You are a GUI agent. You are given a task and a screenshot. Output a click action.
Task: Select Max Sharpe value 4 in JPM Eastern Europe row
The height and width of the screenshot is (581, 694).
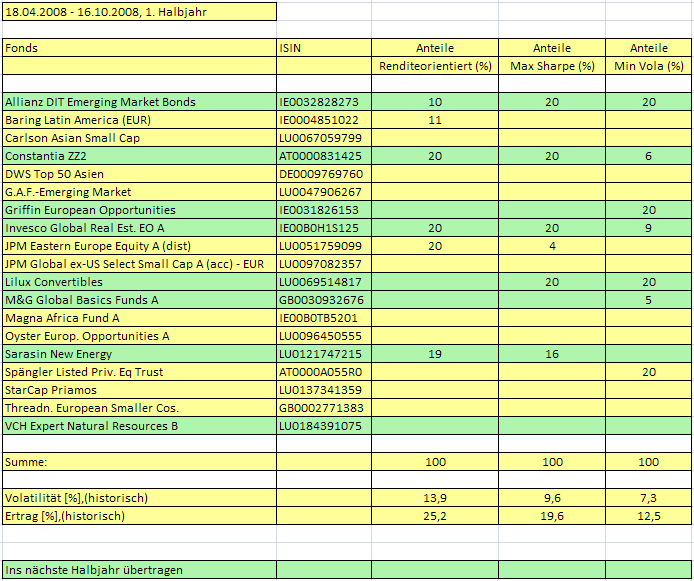tap(552, 246)
